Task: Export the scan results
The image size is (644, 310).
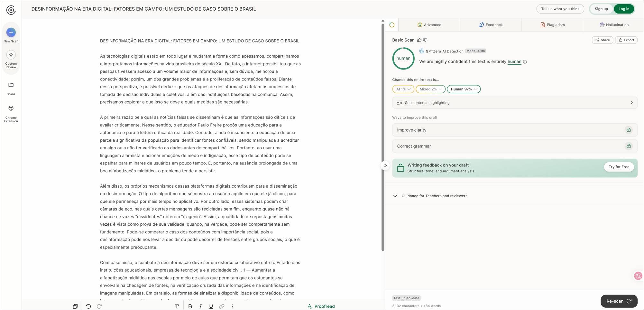Action: [x=626, y=40]
